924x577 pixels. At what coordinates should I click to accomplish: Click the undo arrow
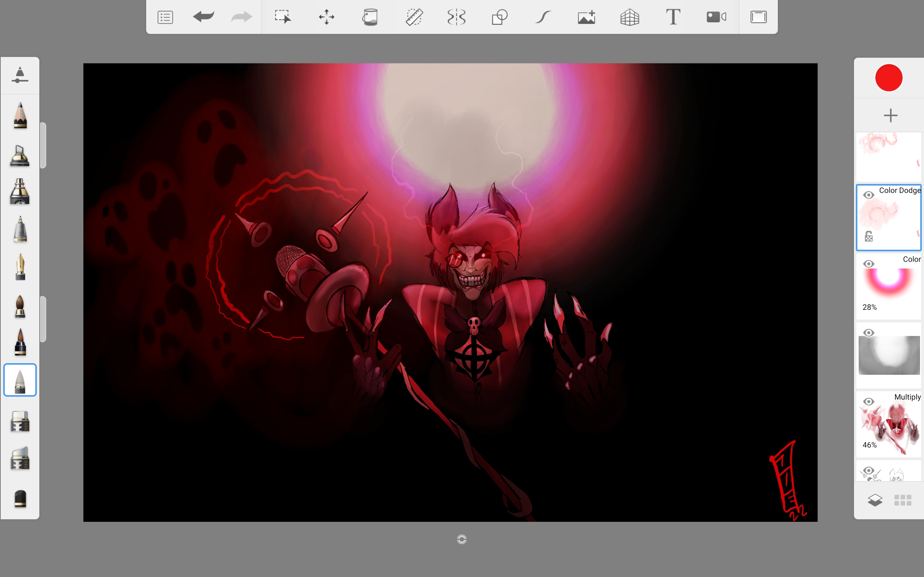point(204,17)
